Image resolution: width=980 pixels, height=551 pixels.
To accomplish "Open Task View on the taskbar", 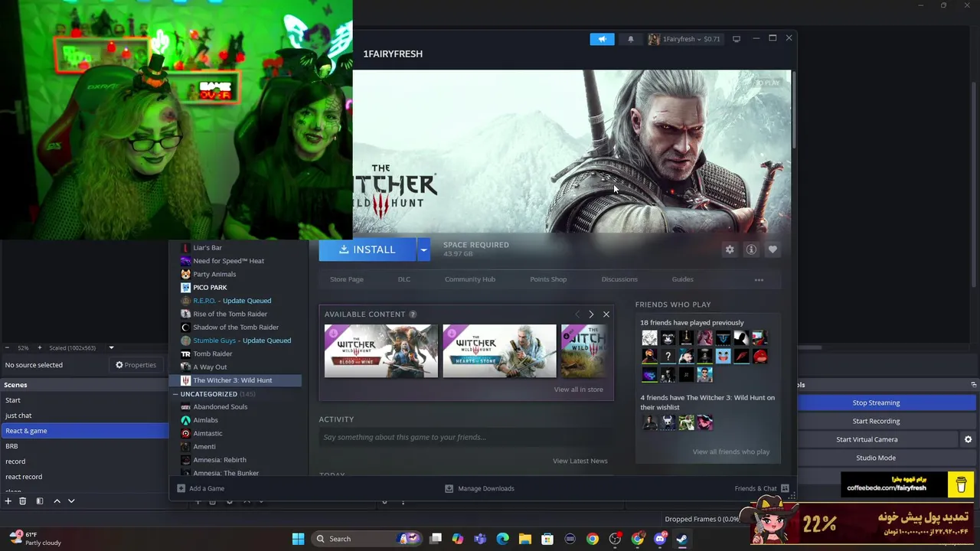I will point(436,539).
